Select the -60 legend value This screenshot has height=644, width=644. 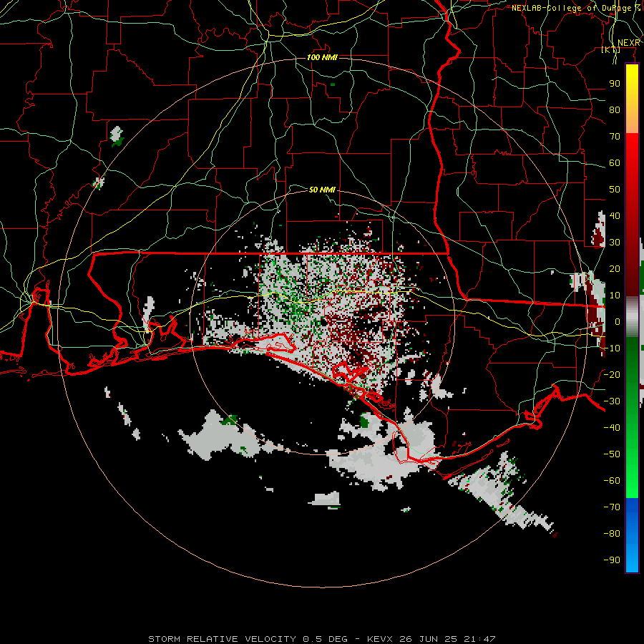click(612, 481)
